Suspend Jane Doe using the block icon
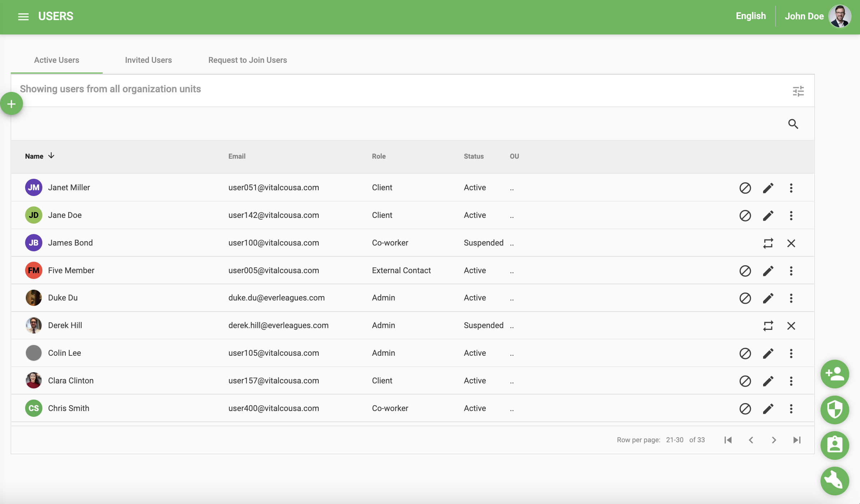860x504 pixels. [x=745, y=215]
